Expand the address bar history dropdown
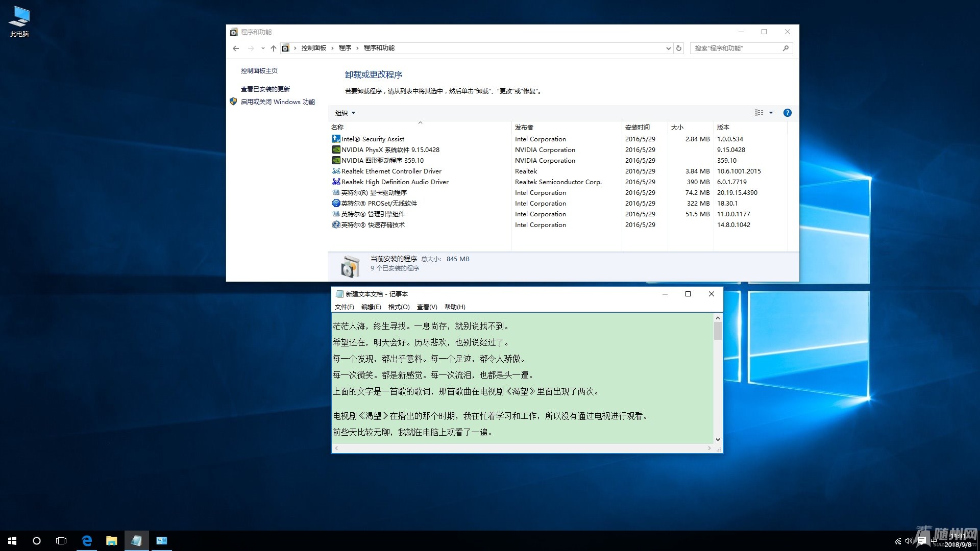980x551 pixels. click(x=668, y=48)
